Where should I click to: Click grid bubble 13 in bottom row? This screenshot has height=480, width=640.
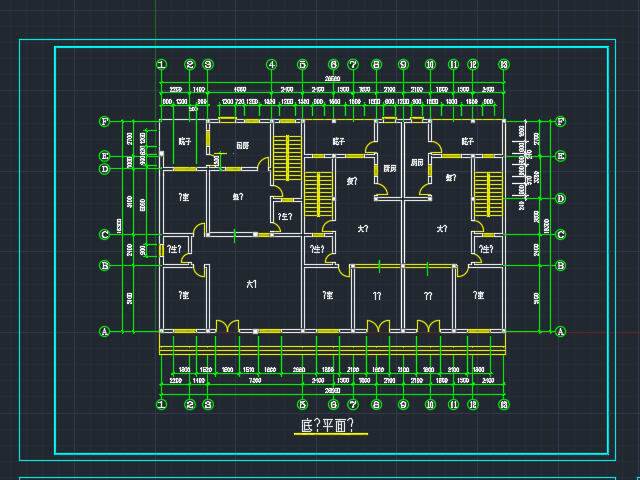[x=503, y=404]
